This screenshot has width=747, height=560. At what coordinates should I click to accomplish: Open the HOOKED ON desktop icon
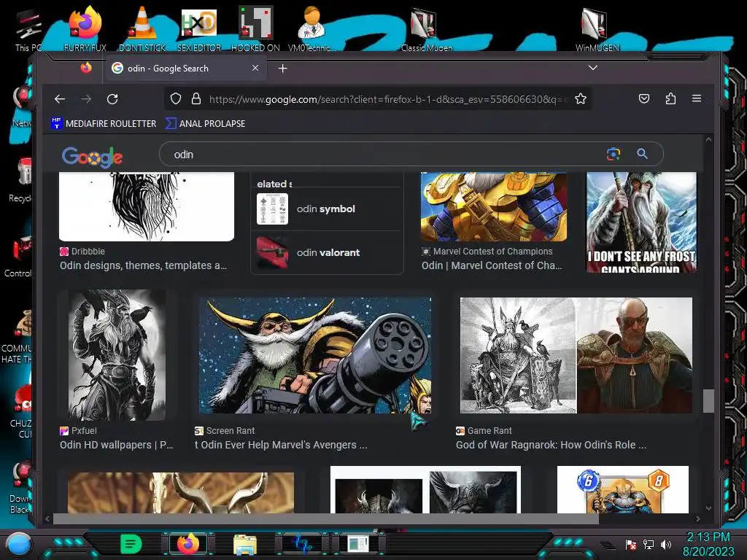click(255, 28)
